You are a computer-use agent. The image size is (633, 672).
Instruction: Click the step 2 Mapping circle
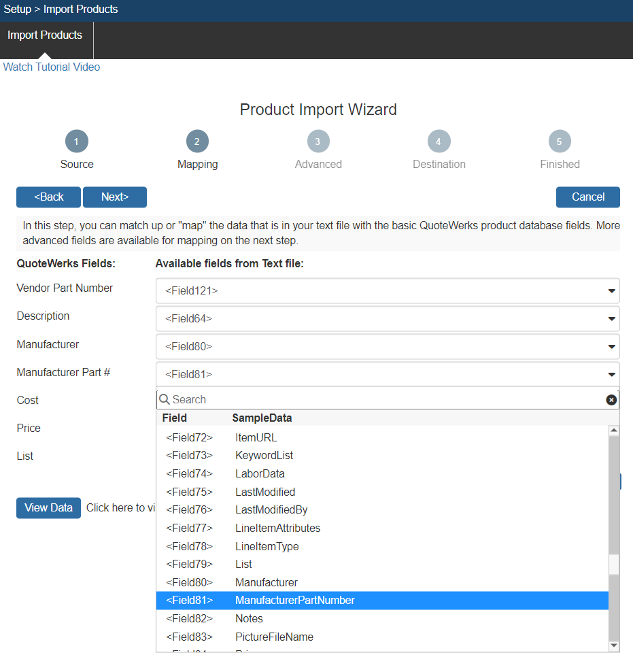[x=197, y=141]
